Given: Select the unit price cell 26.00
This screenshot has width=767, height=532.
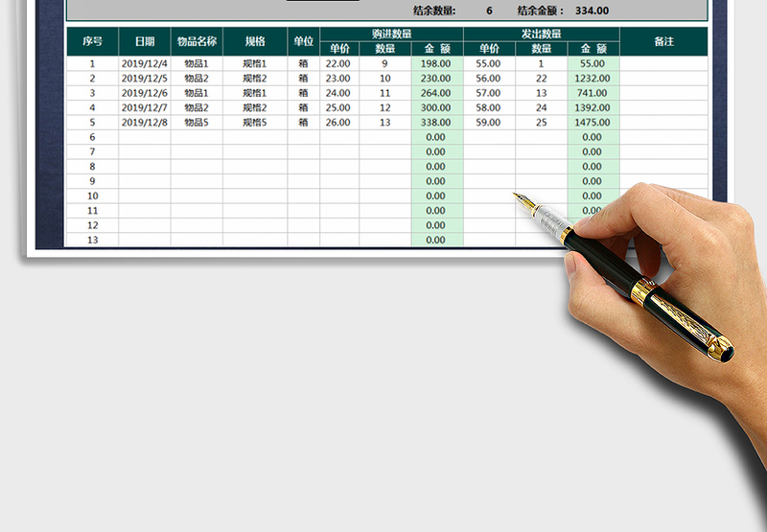Looking at the screenshot, I should click(337, 123).
